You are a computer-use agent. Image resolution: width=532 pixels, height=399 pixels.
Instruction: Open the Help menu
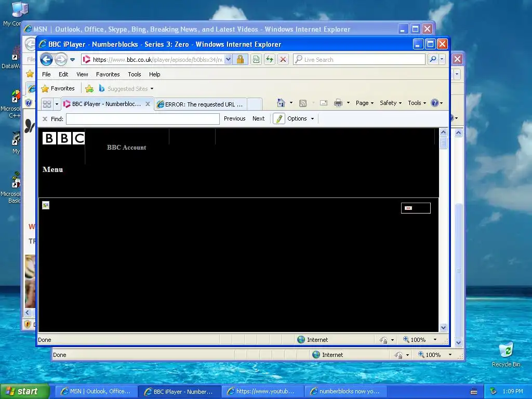(x=154, y=74)
